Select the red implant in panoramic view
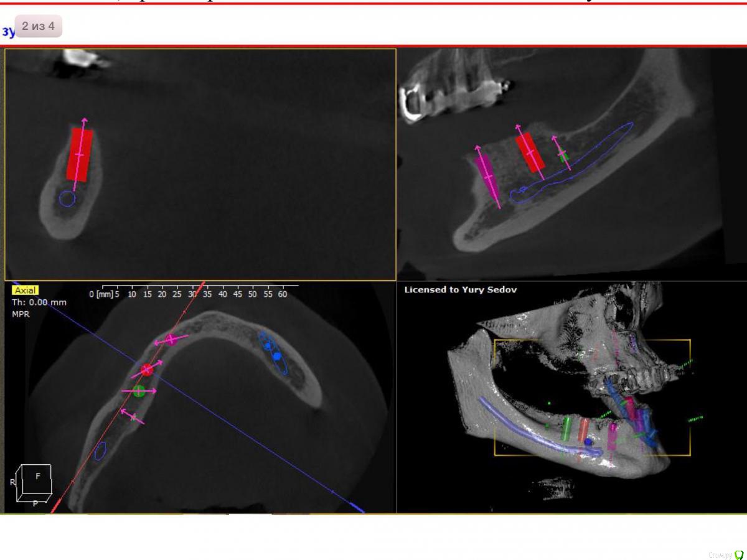The width and height of the screenshot is (747, 560). pyautogui.click(x=530, y=152)
